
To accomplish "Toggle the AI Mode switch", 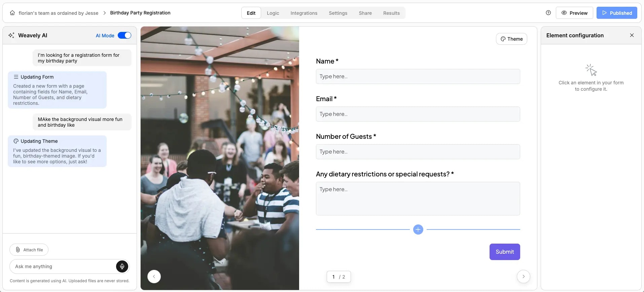I will click(124, 35).
